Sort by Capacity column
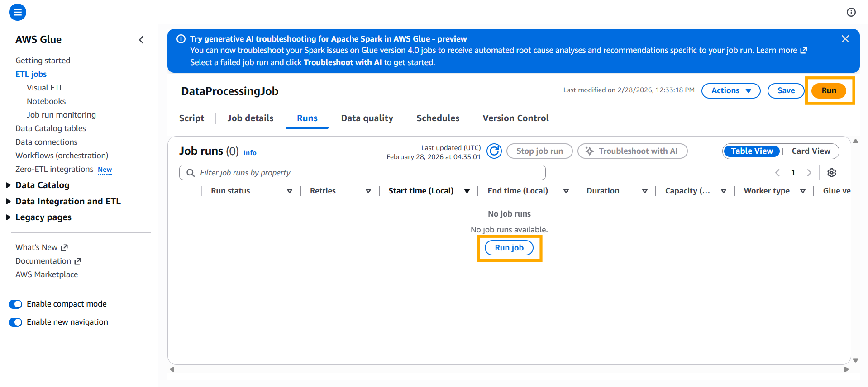This screenshot has width=868, height=387. [724, 191]
